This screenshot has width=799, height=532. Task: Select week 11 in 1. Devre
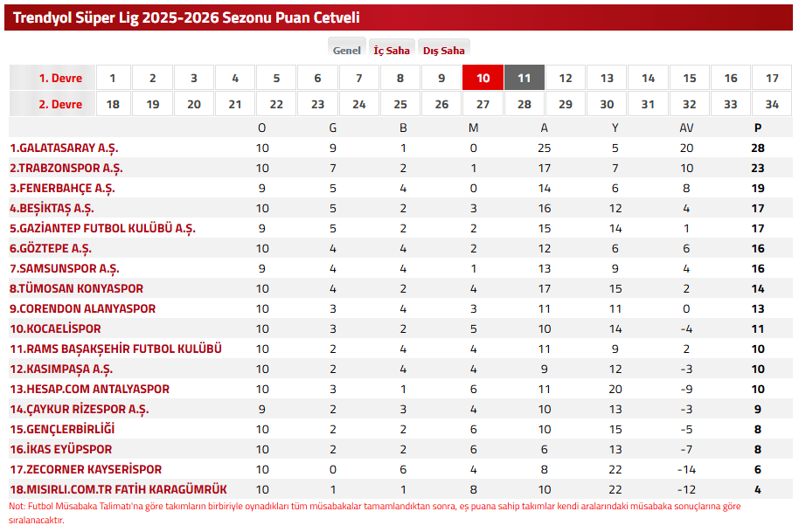[525, 78]
